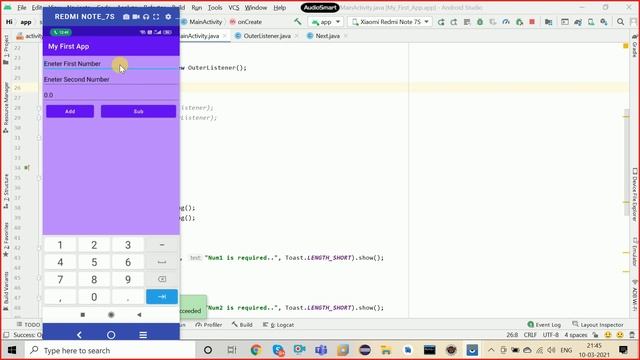Tap the Sub button in the app
The height and width of the screenshot is (360, 640).
point(138,111)
